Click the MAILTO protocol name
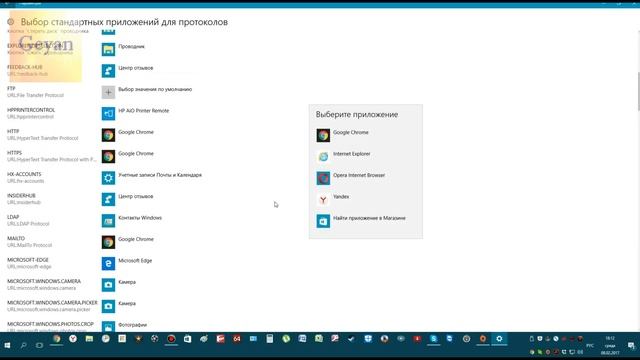The height and width of the screenshot is (360, 640). (x=16, y=238)
